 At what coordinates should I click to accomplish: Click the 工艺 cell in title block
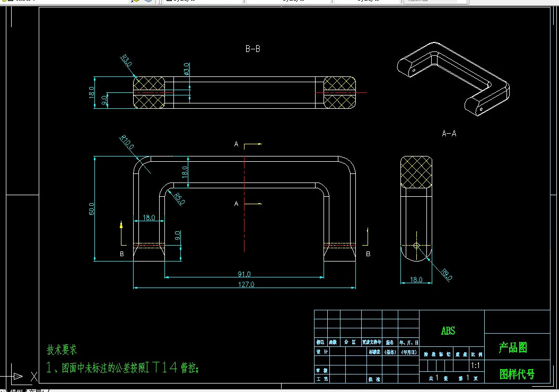(x=322, y=379)
